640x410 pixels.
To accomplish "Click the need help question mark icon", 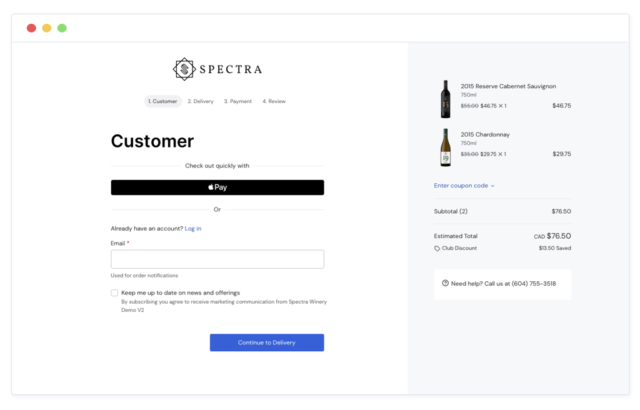I will [445, 283].
